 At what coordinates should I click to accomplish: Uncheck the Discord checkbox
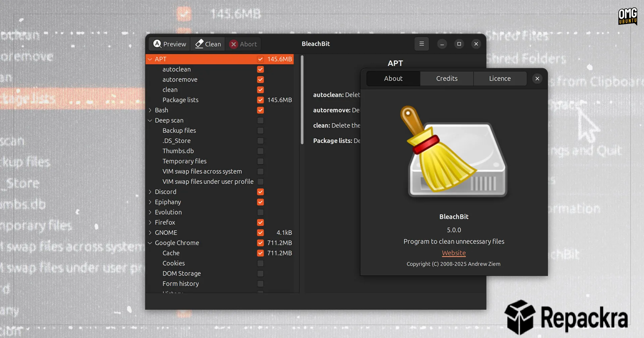click(260, 192)
